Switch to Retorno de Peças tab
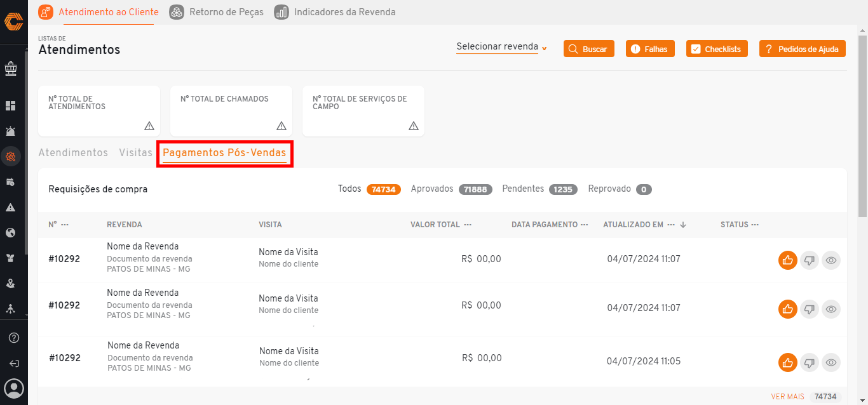This screenshot has height=405, width=868. [x=217, y=12]
